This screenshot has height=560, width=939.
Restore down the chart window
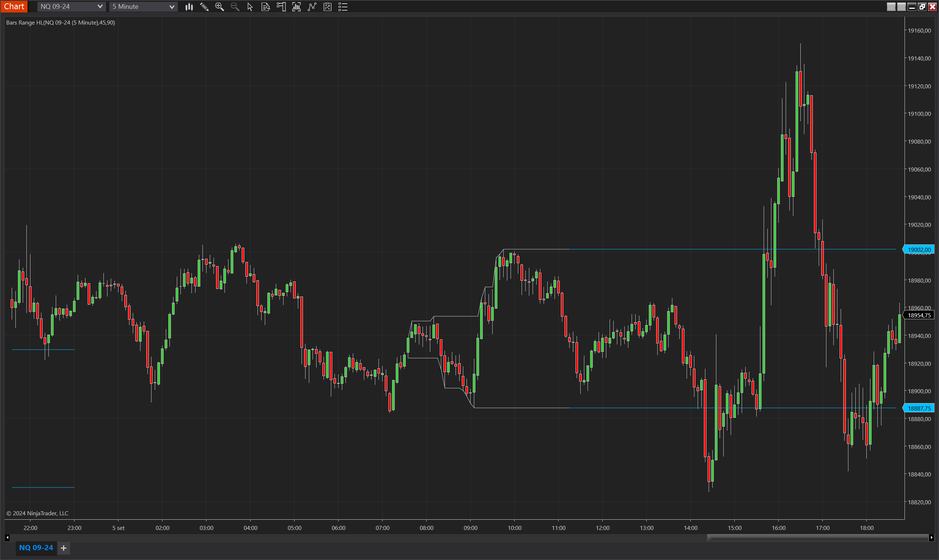pos(922,7)
